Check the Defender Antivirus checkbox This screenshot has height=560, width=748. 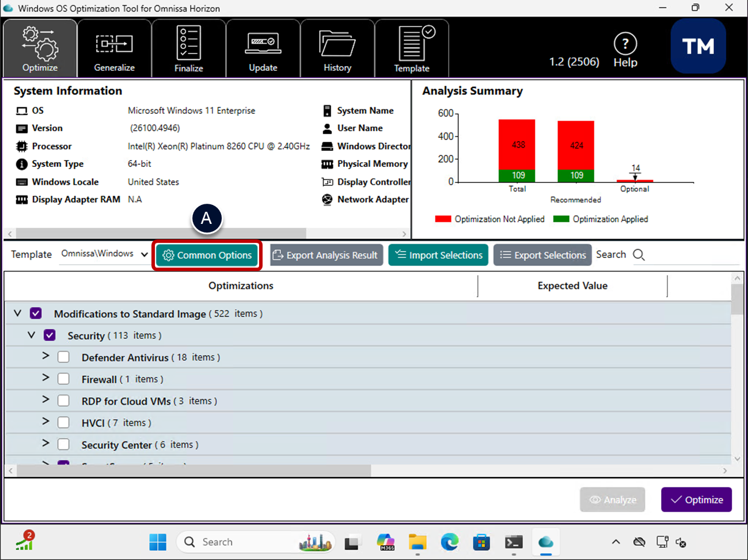64,357
